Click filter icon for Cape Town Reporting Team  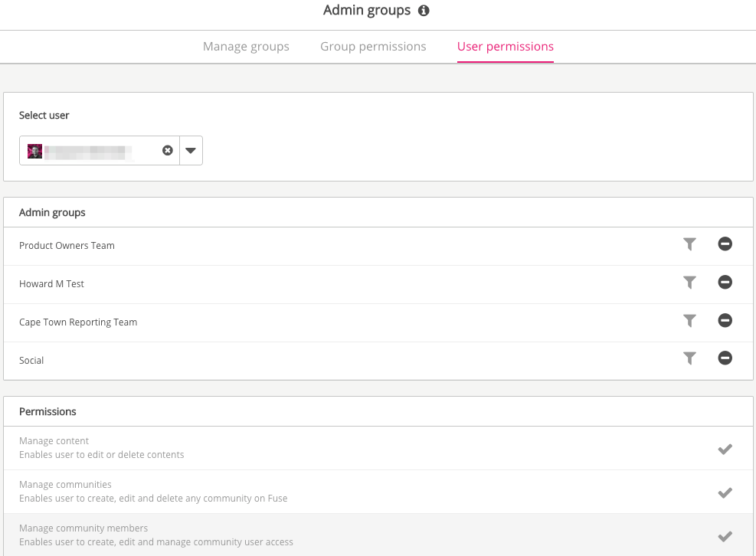[x=689, y=321]
